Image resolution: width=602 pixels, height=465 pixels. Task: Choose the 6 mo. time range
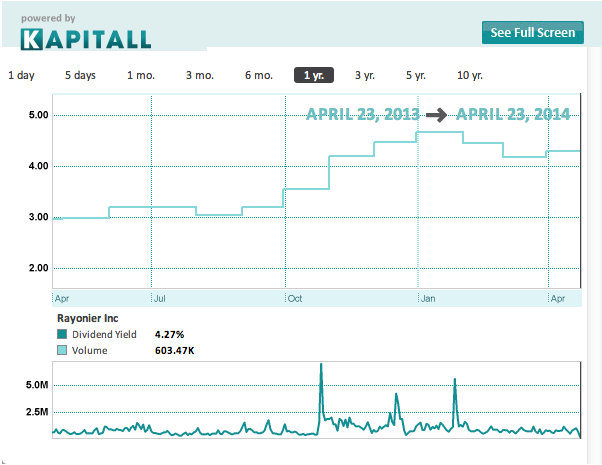259,75
